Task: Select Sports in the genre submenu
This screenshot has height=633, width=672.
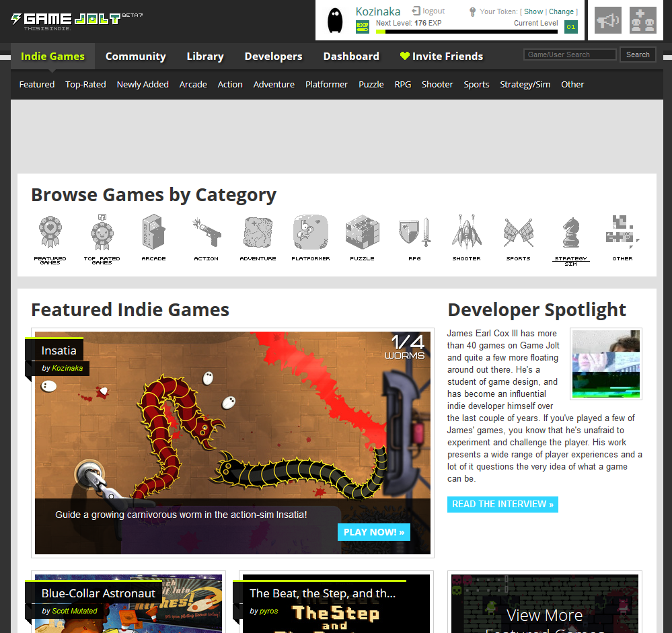Action: [x=476, y=85]
